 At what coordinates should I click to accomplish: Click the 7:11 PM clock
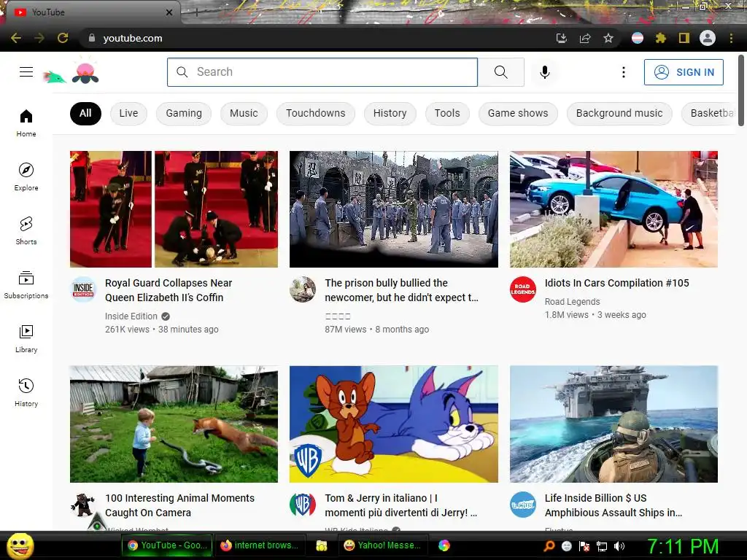(682, 546)
